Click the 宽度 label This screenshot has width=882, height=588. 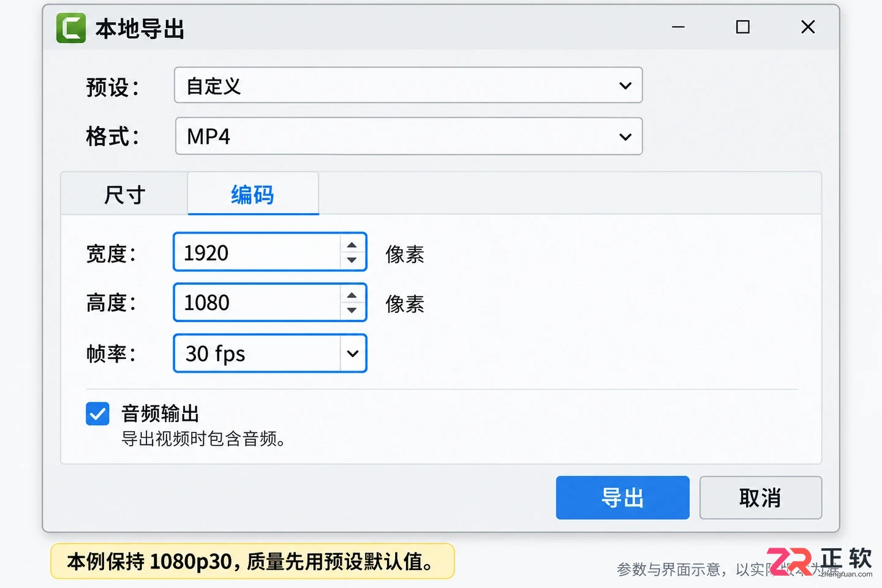coord(111,254)
